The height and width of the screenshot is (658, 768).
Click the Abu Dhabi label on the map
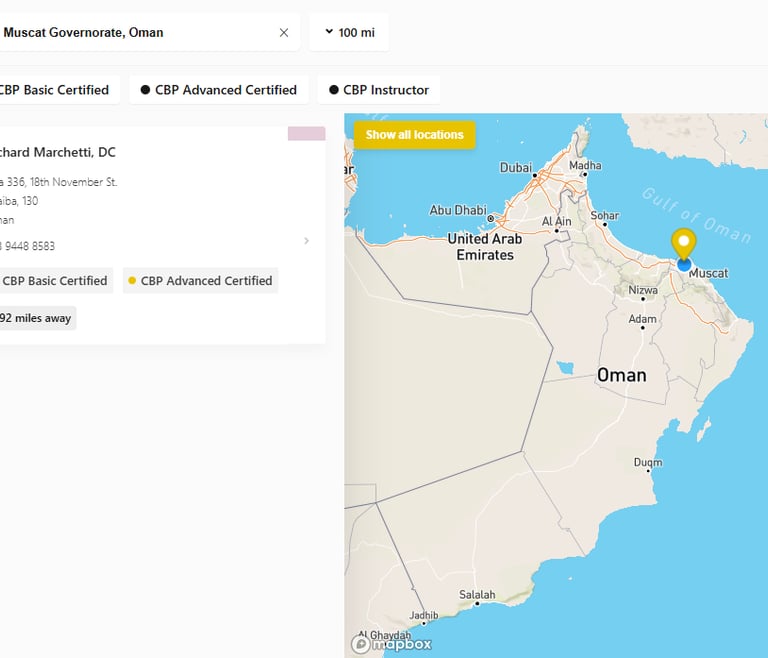pos(458,210)
